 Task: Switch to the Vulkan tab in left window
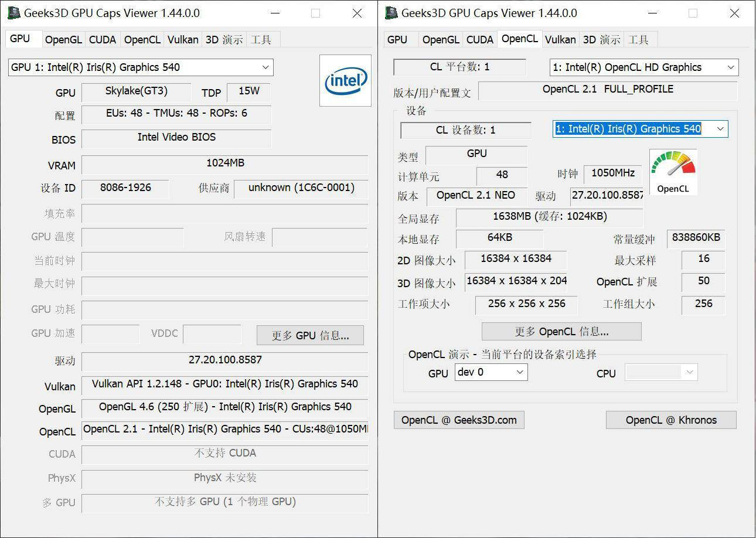point(183,39)
